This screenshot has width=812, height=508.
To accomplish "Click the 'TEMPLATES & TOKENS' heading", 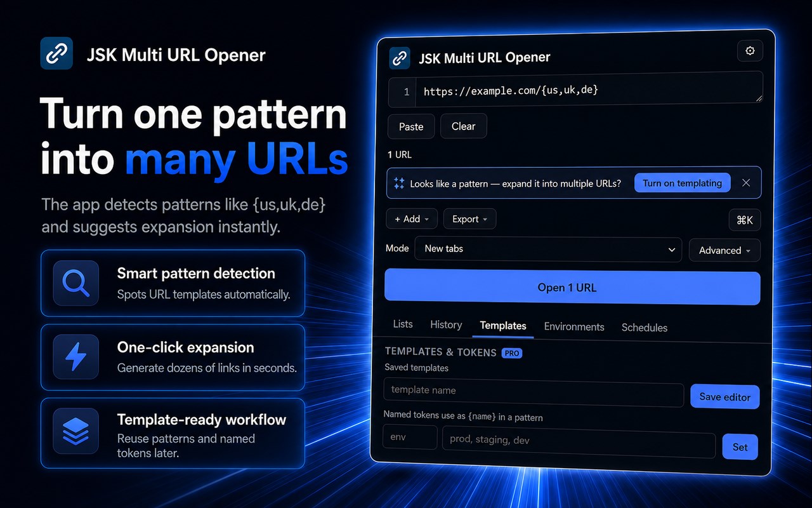I will coord(441,352).
